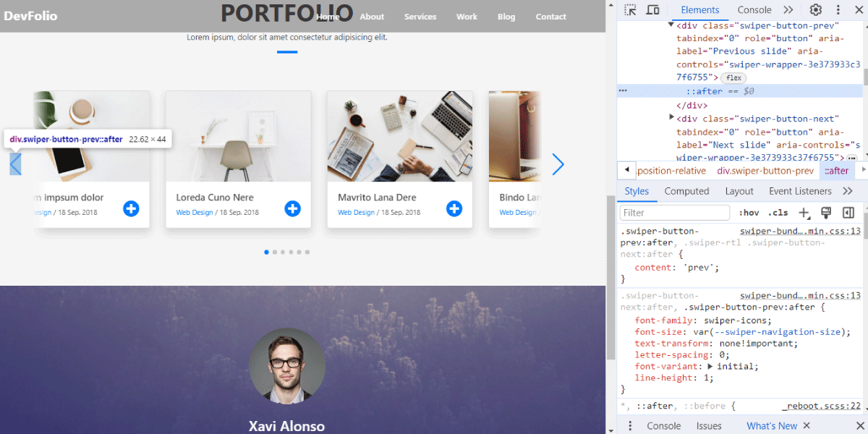Open the actions ellipsis beside the ::after row
The height and width of the screenshot is (434, 868).
coord(624,91)
